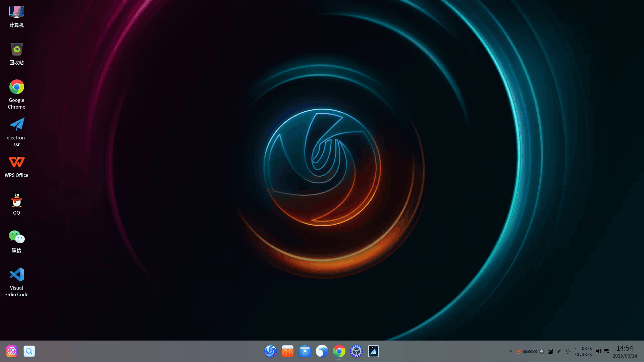This screenshot has width=644, height=362.
Task: Stop the orange screen recording indicator
Action: tap(519, 351)
